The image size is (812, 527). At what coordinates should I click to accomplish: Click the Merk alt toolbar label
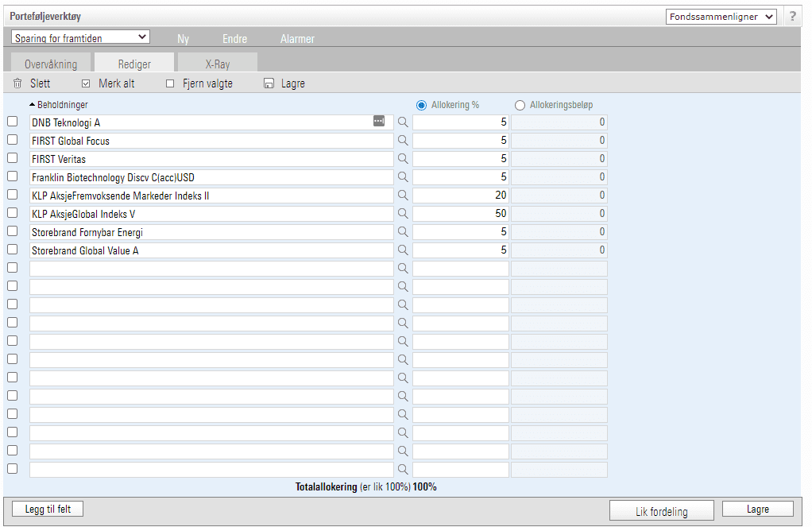(x=117, y=83)
